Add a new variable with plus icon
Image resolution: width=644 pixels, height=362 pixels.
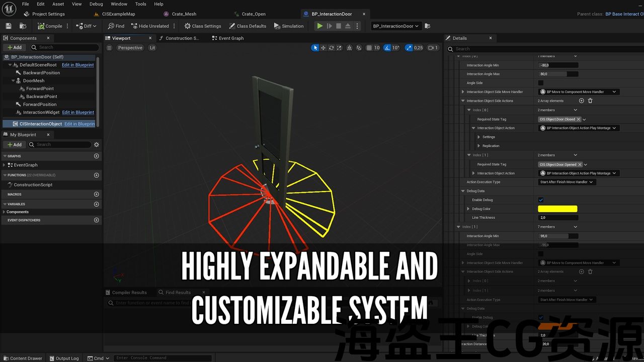tap(97, 204)
